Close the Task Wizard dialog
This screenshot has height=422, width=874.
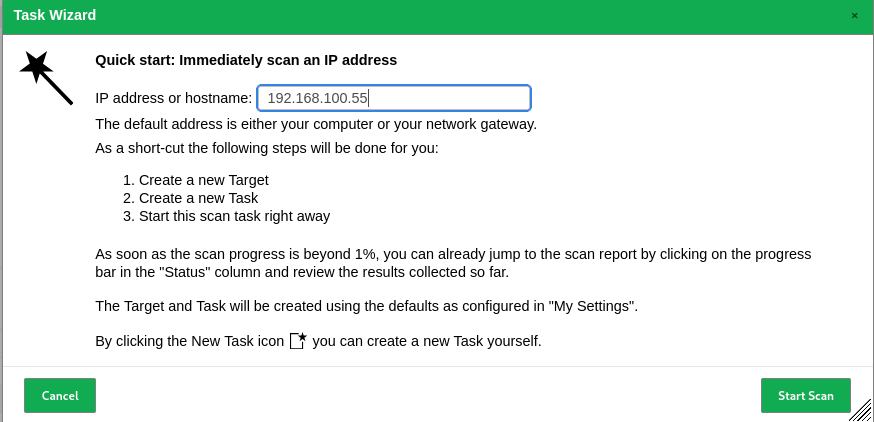854,16
